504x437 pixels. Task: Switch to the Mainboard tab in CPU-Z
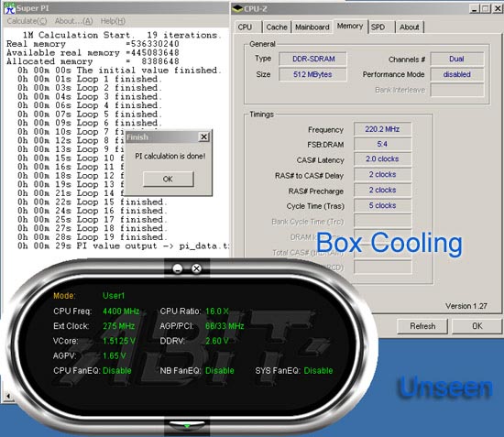pos(312,27)
